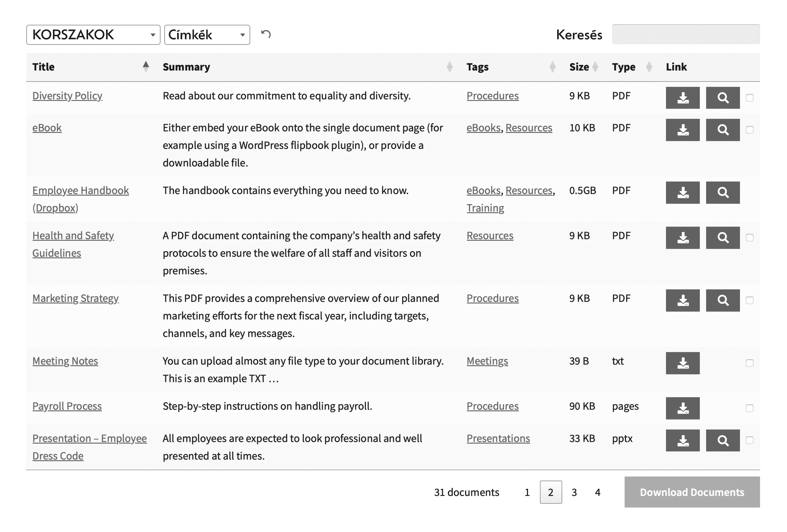Tick the Marketing Strategy row checkbox
This screenshot has width=787, height=532.
tap(749, 300)
